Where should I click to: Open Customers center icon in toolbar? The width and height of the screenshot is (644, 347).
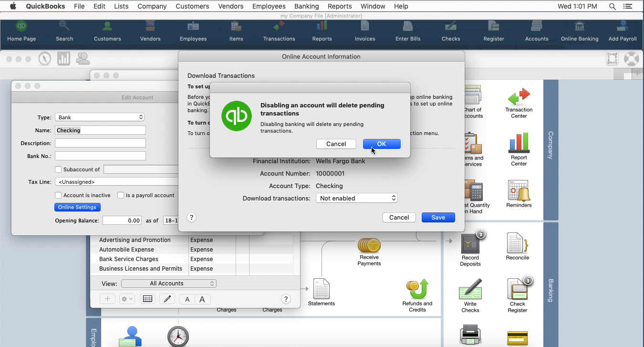(x=107, y=32)
